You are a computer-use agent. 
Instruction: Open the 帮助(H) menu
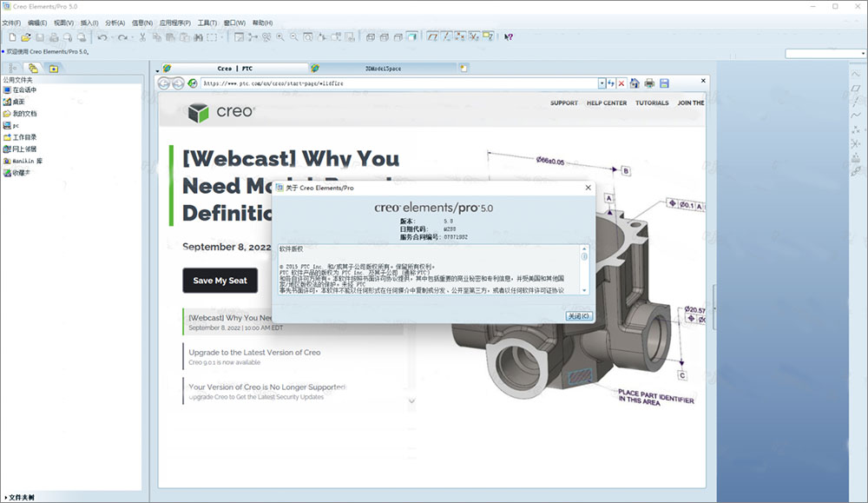pyautogui.click(x=262, y=23)
